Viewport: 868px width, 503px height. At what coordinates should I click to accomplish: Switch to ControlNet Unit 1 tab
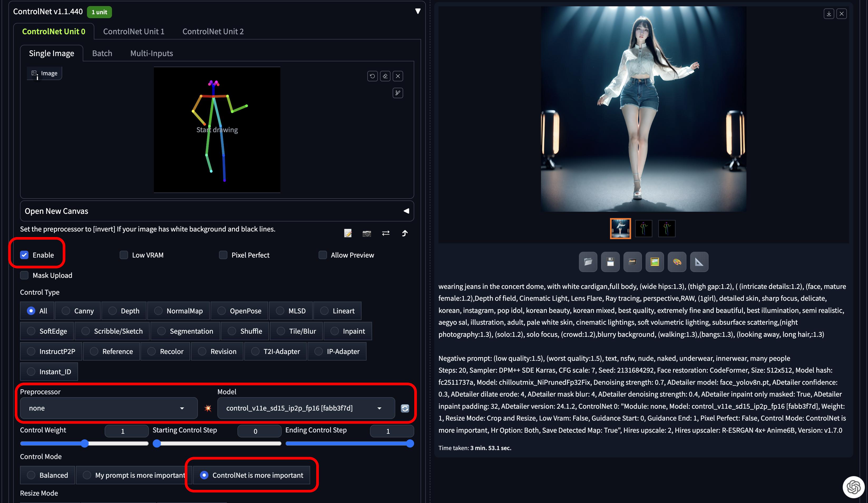[134, 32]
